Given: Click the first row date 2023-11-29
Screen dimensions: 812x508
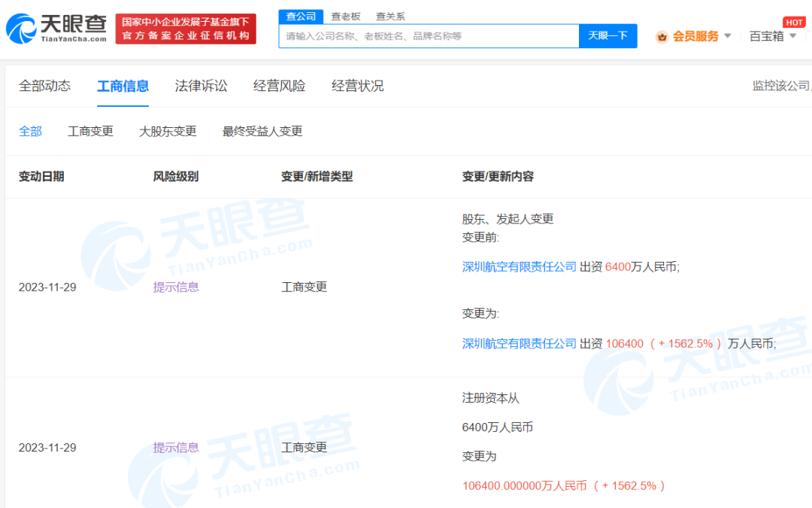Looking at the screenshot, I should point(47,287).
